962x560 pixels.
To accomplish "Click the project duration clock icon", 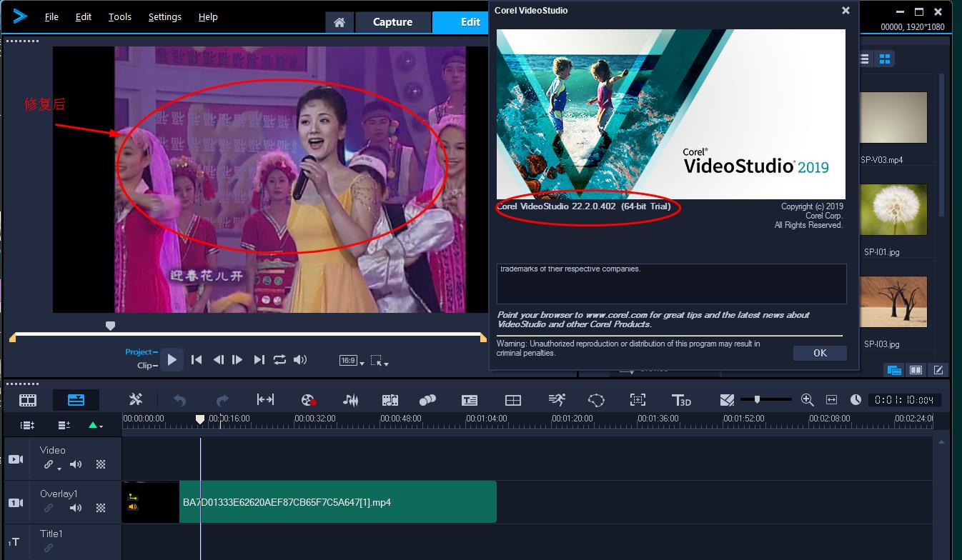I will (856, 400).
